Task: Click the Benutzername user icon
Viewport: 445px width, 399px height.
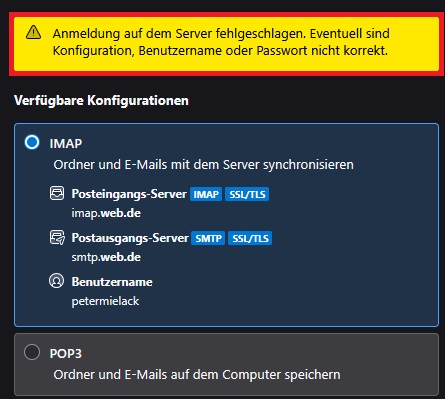Action: 57,281
